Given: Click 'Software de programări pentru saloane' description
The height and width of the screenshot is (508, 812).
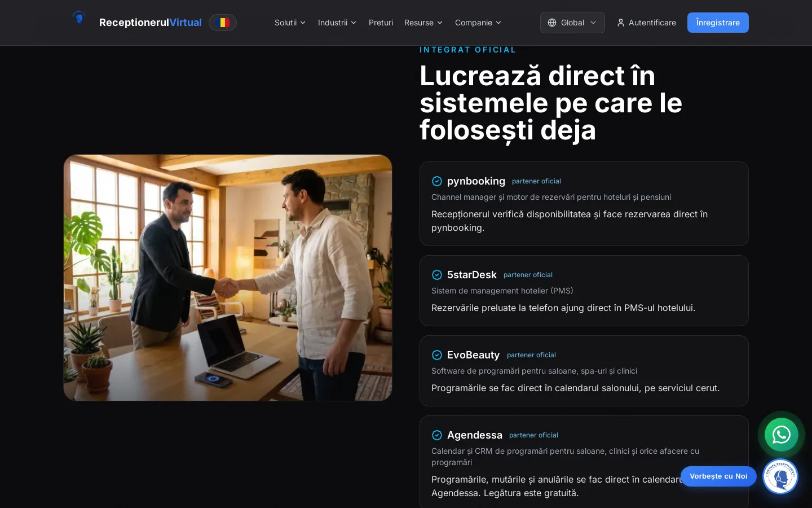Looking at the screenshot, I should coord(534,371).
